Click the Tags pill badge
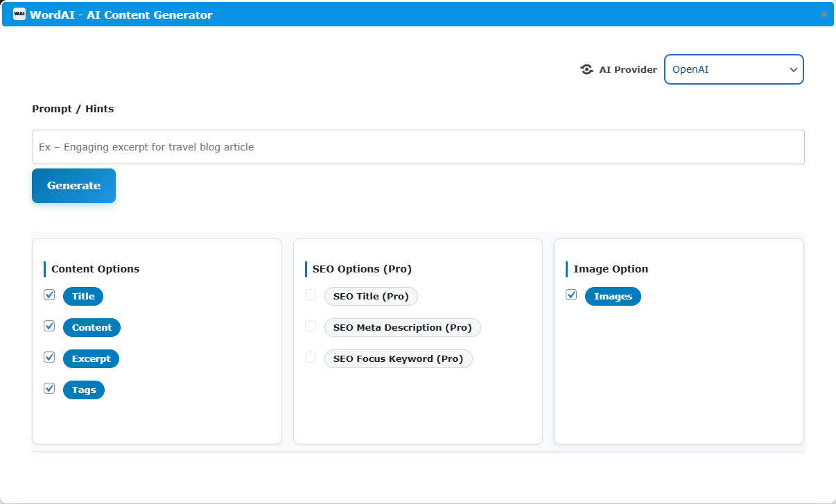 coord(83,390)
